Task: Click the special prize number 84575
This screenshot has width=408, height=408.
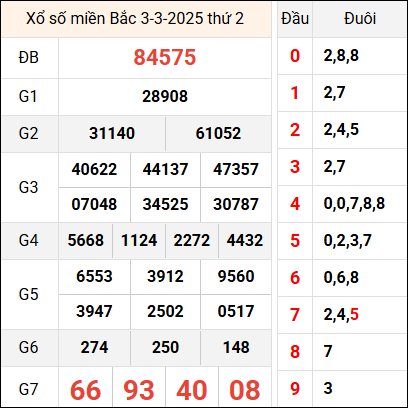Action: click(x=165, y=57)
